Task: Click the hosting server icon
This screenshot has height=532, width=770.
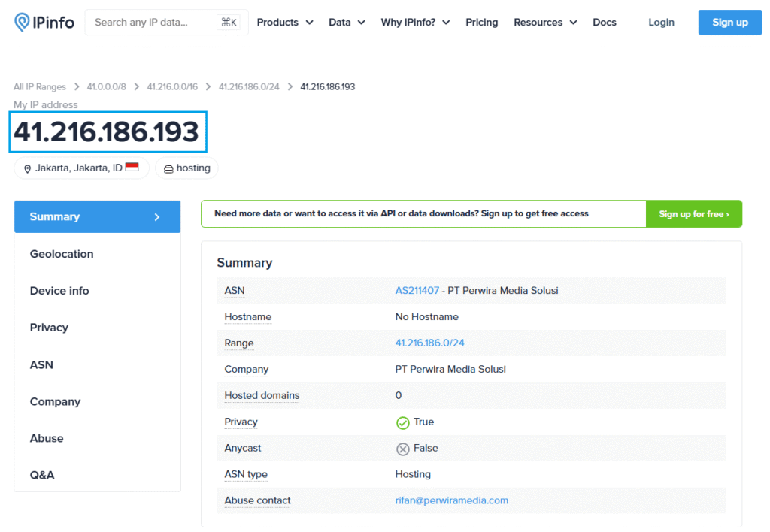Action: coord(168,169)
